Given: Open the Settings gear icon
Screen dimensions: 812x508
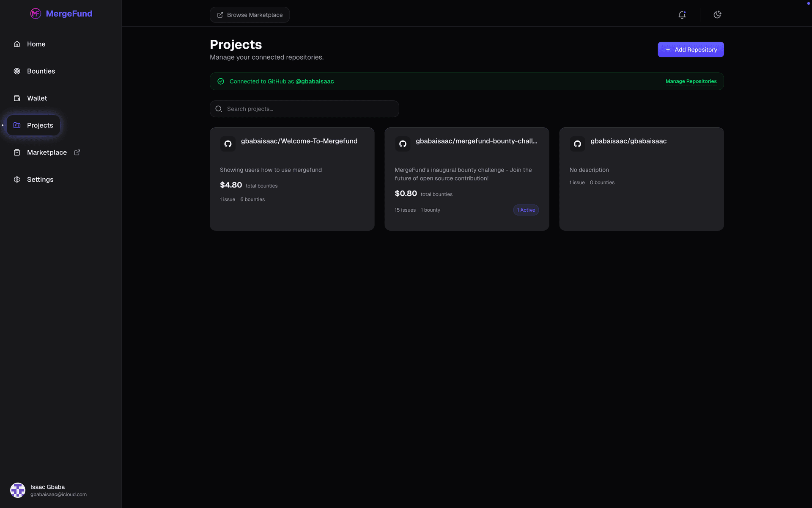Looking at the screenshot, I should (x=17, y=179).
